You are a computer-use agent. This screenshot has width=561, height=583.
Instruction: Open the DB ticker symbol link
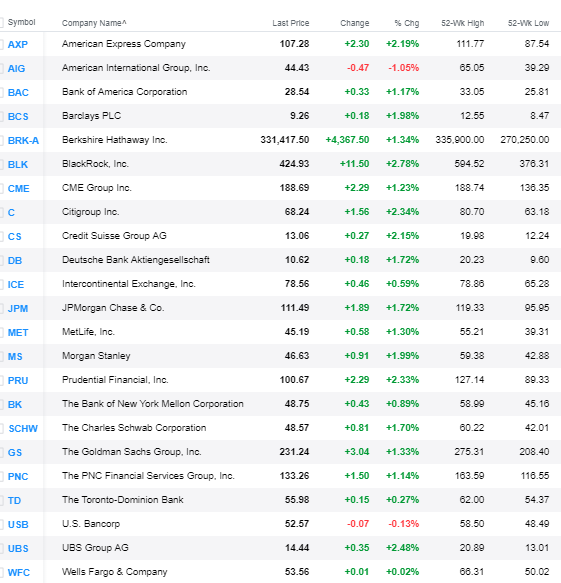(15, 261)
